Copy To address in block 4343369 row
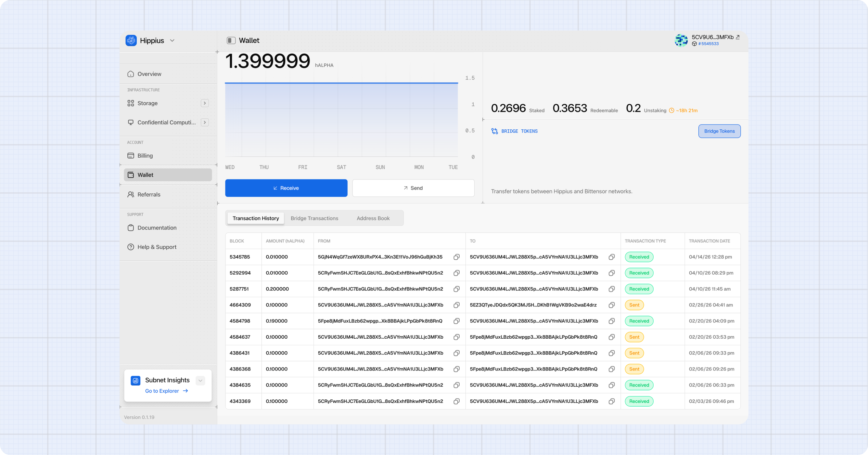868x455 pixels. [x=612, y=401]
